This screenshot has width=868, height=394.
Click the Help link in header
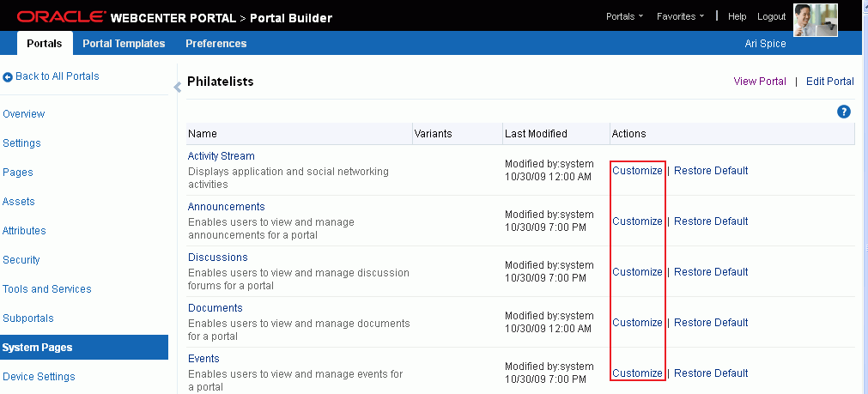(x=737, y=16)
